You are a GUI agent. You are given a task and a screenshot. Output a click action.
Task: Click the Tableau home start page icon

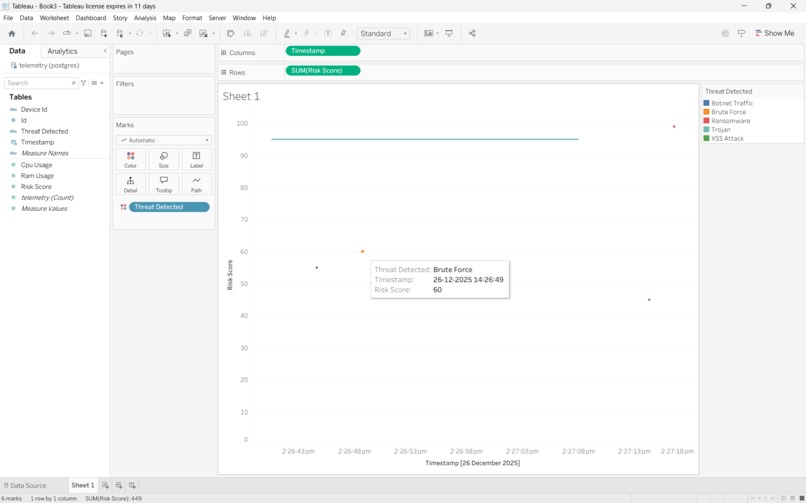[x=12, y=33]
